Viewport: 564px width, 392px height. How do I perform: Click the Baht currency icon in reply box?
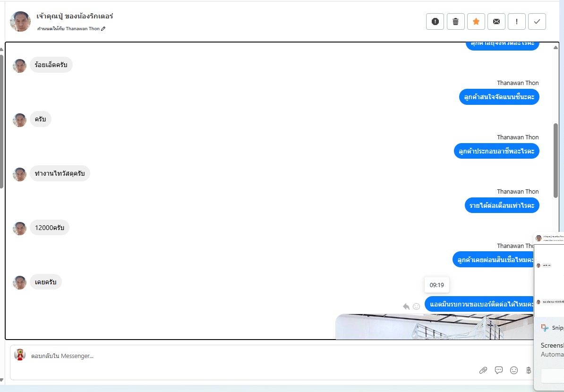tap(529, 370)
